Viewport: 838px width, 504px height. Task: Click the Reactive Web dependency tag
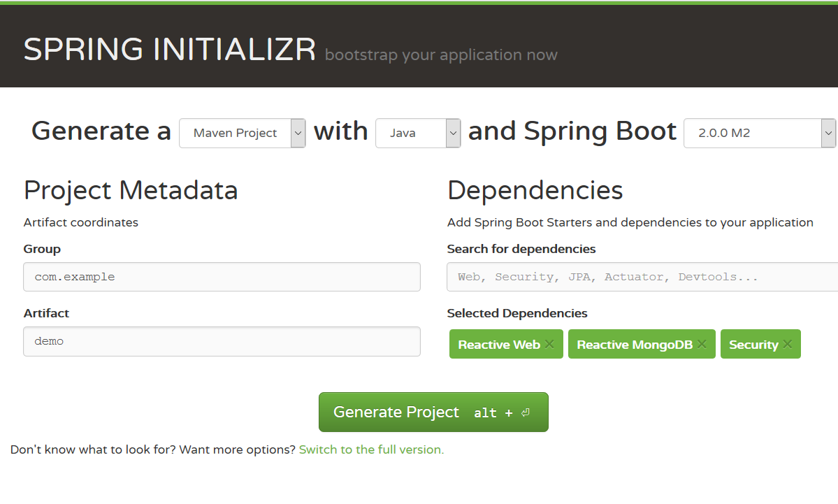click(498, 343)
